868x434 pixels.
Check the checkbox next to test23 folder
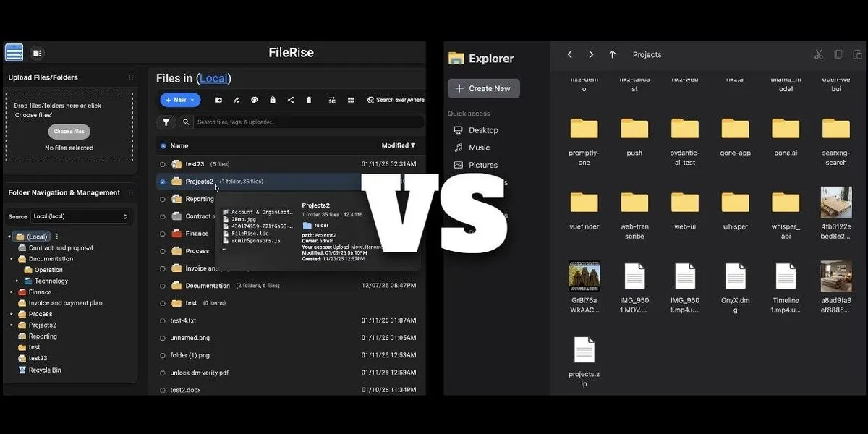(x=163, y=163)
